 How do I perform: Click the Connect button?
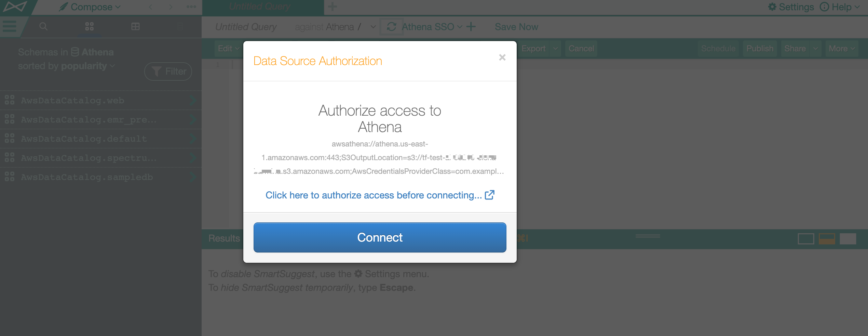pos(380,237)
